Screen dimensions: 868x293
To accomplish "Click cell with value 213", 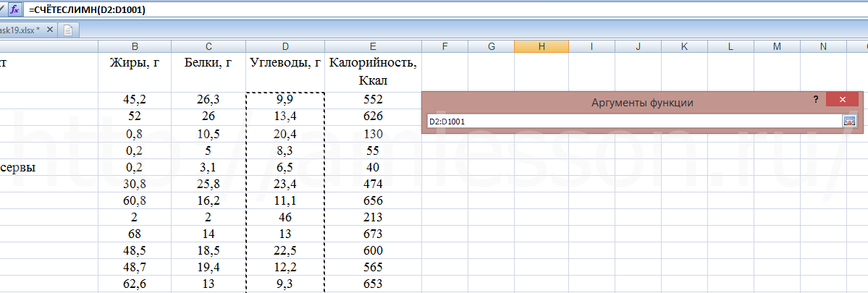I will (x=373, y=217).
